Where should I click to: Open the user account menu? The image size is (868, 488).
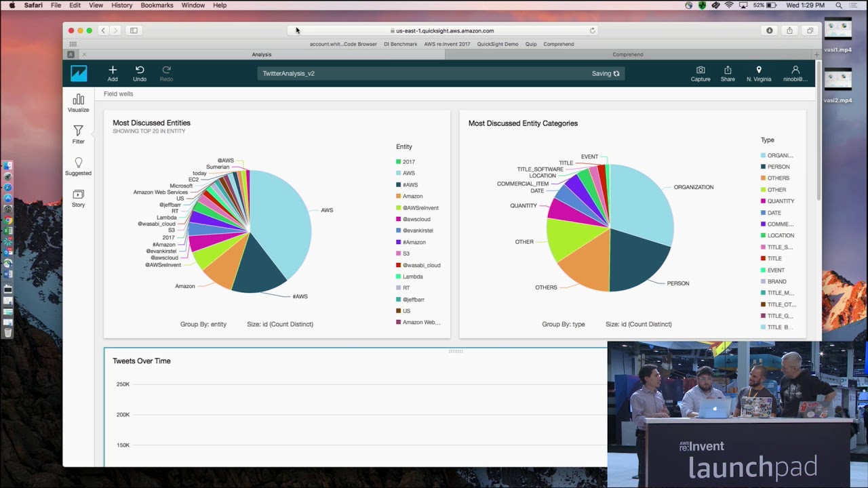[795, 70]
